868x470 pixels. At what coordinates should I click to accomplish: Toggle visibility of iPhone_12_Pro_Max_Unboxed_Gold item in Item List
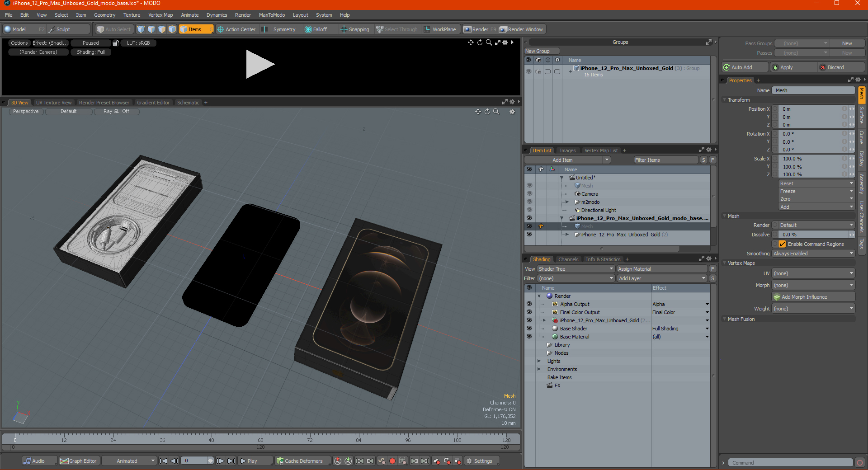pyautogui.click(x=529, y=235)
